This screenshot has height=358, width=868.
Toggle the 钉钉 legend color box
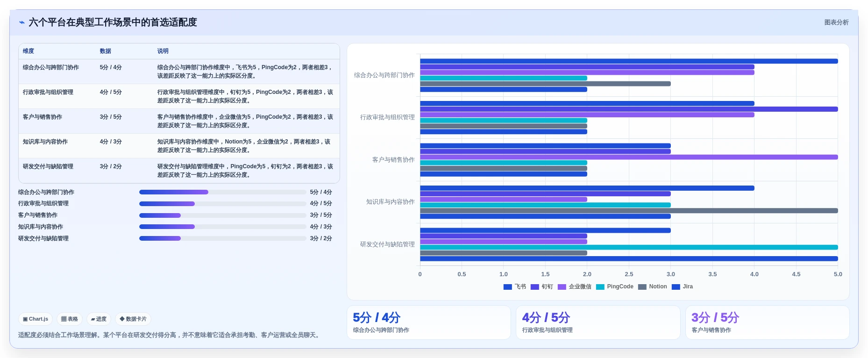click(535, 287)
